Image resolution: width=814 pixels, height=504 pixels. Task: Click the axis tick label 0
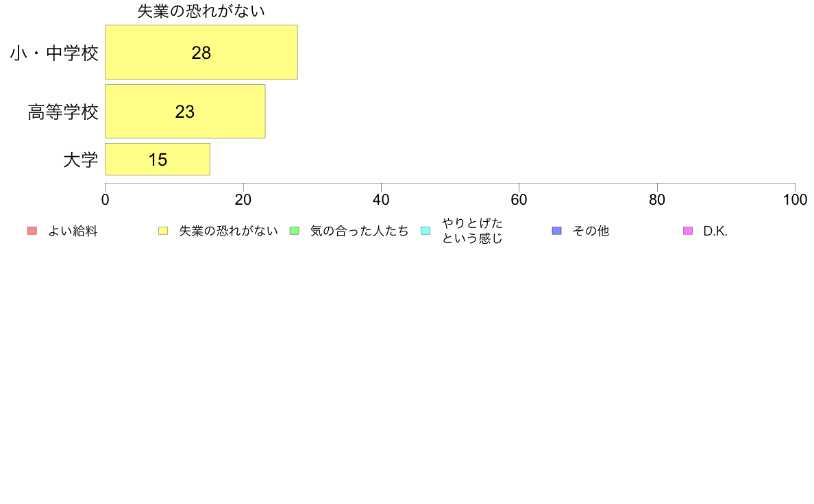coord(106,200)
